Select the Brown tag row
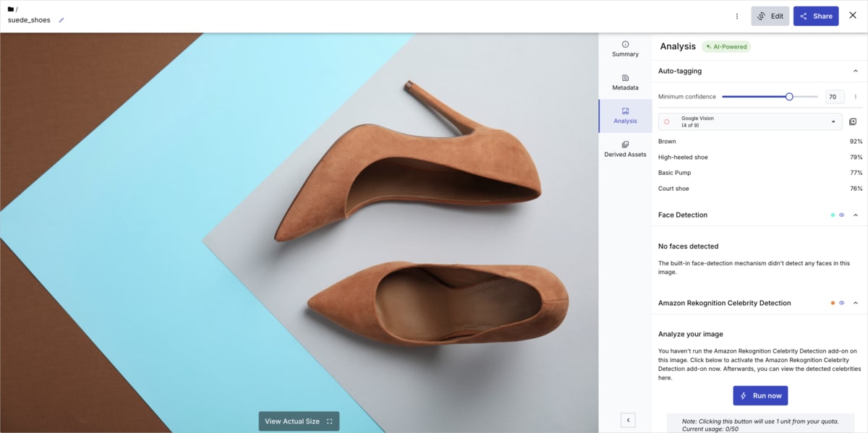This screenshot has width=868, height=433. pos(760,142)
